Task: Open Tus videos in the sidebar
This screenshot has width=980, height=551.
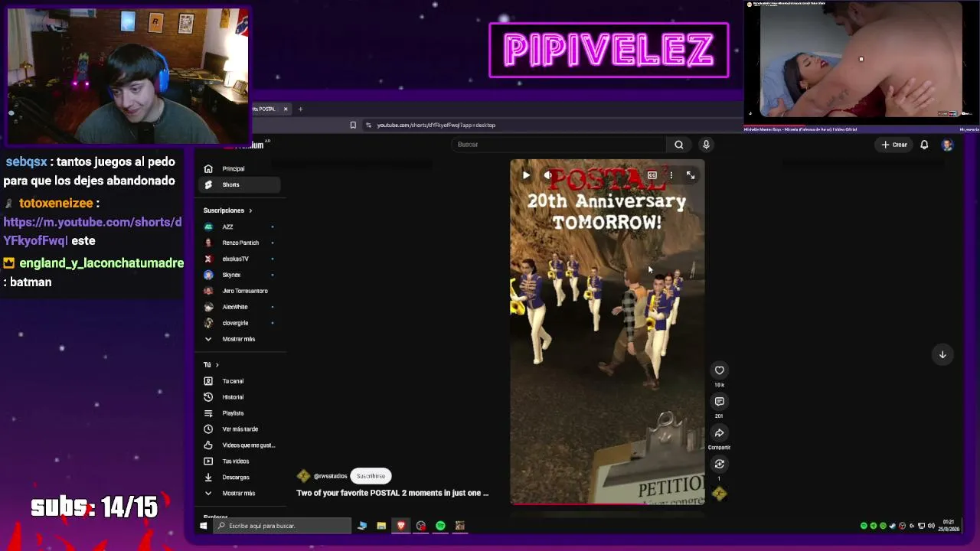Action: click(x=241, y=461)
